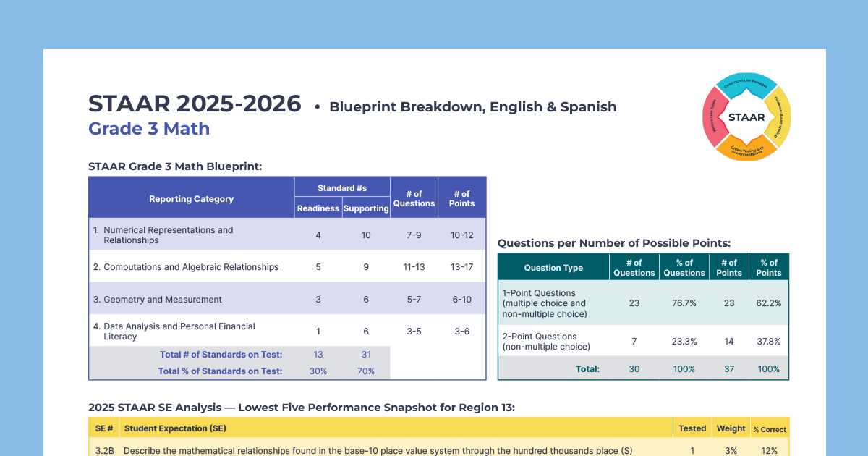This screenshot has width=868, height=456.
Task: Click the STAAR circular logo center
Action: (746, 117)
